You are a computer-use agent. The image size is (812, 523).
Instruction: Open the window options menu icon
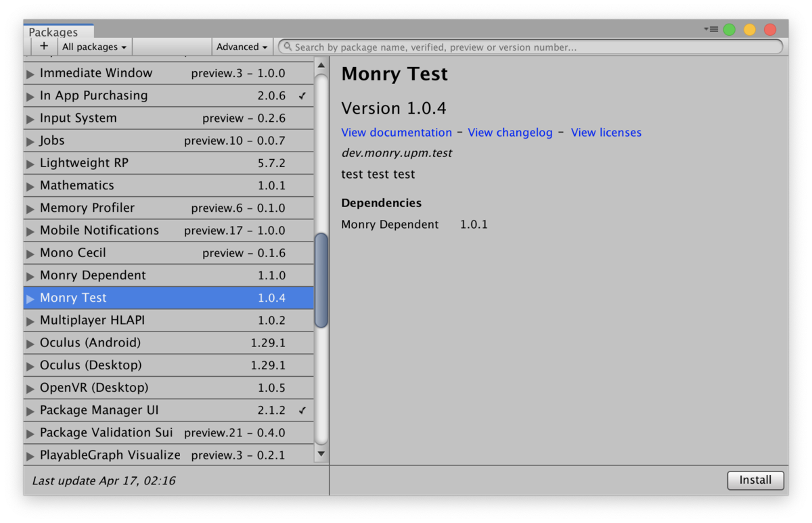tap(711, 29)
